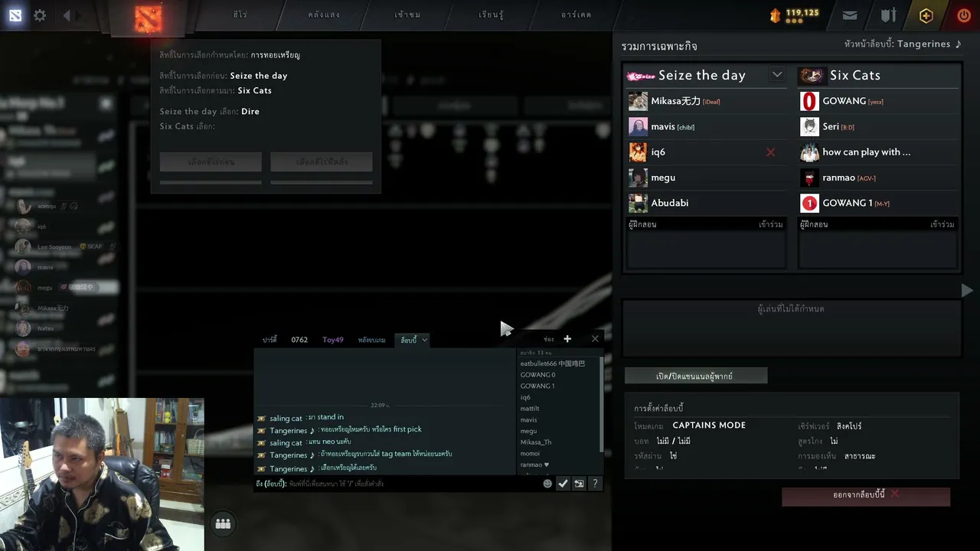Image resolution: width=980 pixels, height=551 pixels.
Task: Click the chat checkmark button
Action: click(x=563, y=484)
